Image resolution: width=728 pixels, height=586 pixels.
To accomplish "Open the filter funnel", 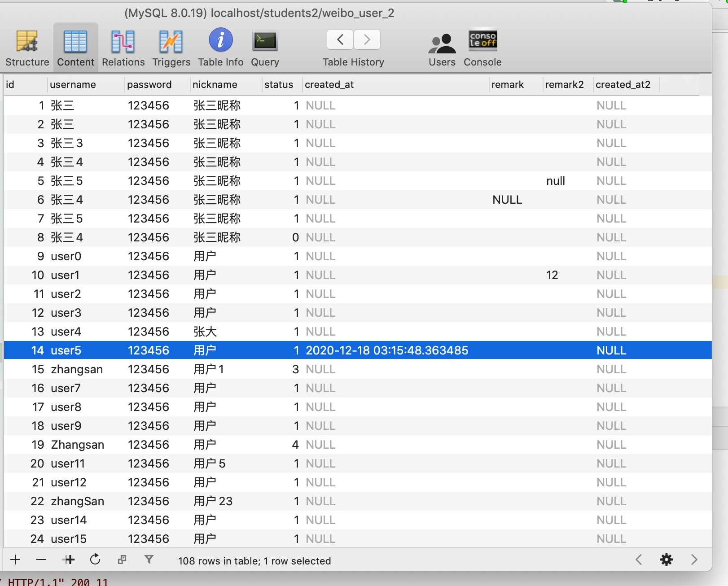I will pos(149,559).
